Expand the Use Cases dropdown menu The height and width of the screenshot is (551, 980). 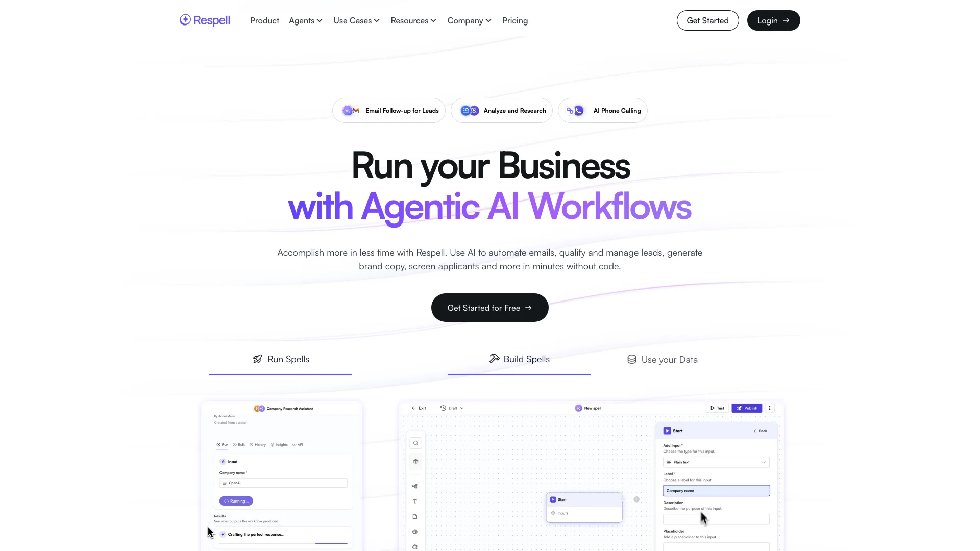coord(357,20)
